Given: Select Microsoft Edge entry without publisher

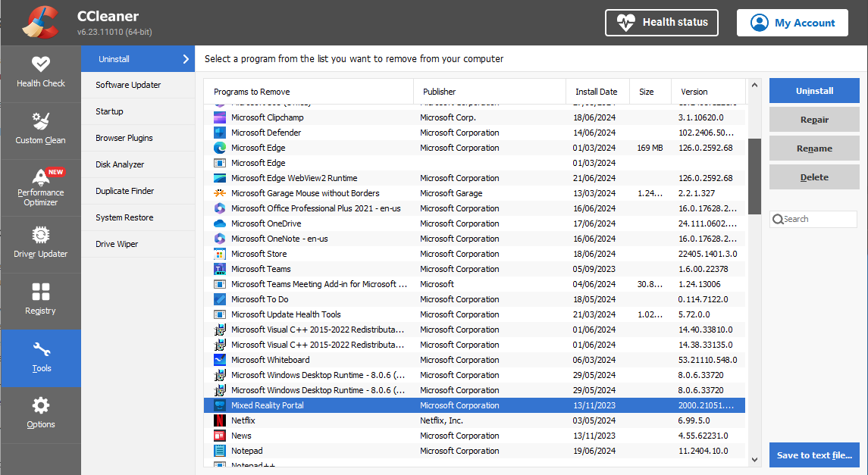Looking at the screenshot, I should (x=475, y=163).
